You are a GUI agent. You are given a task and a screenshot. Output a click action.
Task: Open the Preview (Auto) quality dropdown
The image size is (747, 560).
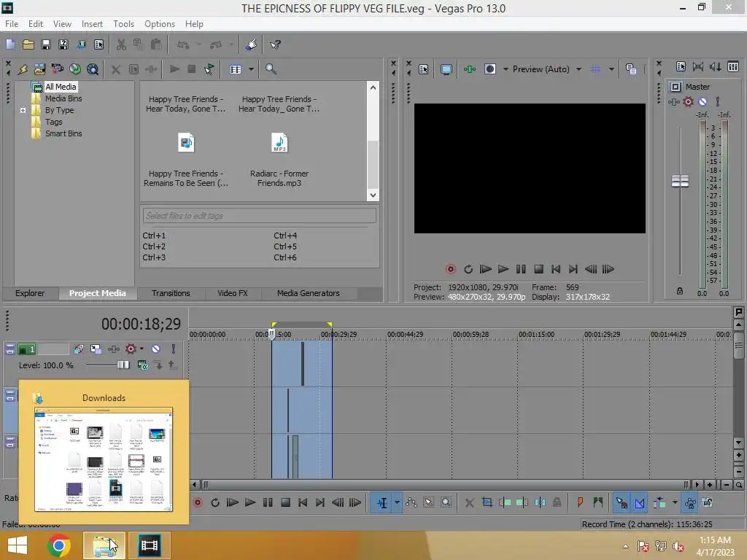pyautogui.click(x=578, y=69)
